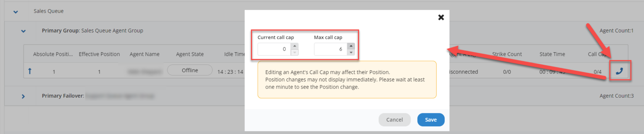Click the blue up arrow position icon
This screenshot has width=644, height=134.
[x=30, y=71]
